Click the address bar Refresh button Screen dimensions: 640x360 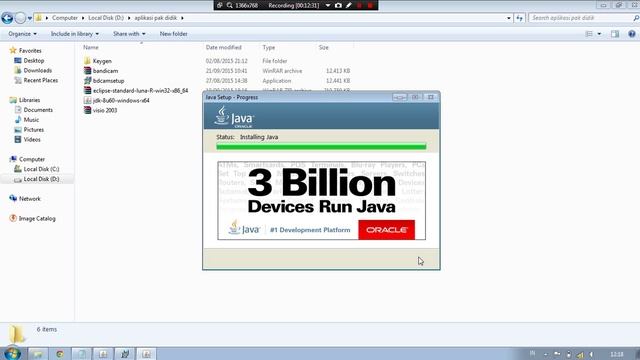tap(519, 18)
